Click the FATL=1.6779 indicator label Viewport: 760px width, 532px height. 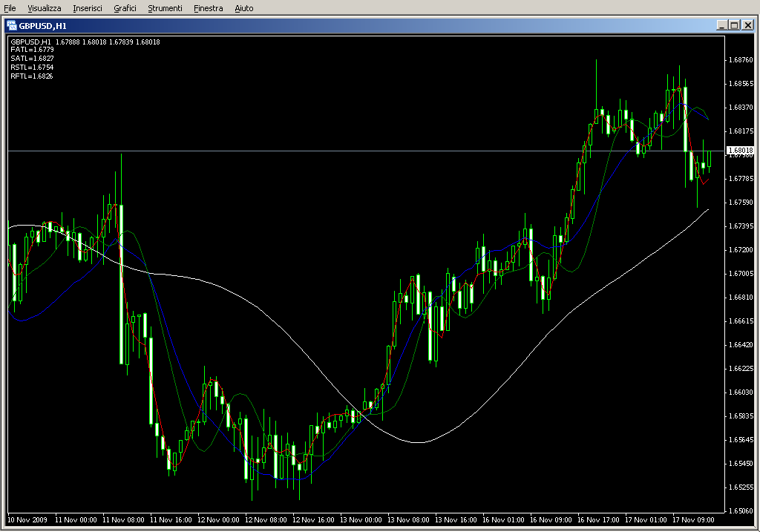tap(32, 50)
